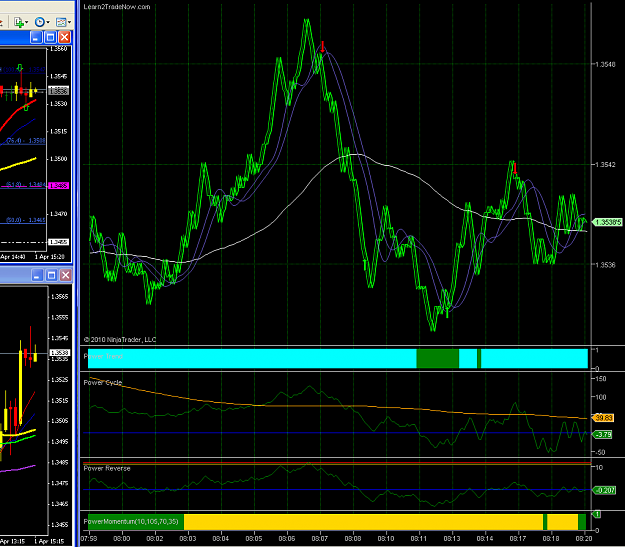The image size is (625, 547).
Task: Click the -0.207 Power Reverse value tag
Action: click(604, 490)
